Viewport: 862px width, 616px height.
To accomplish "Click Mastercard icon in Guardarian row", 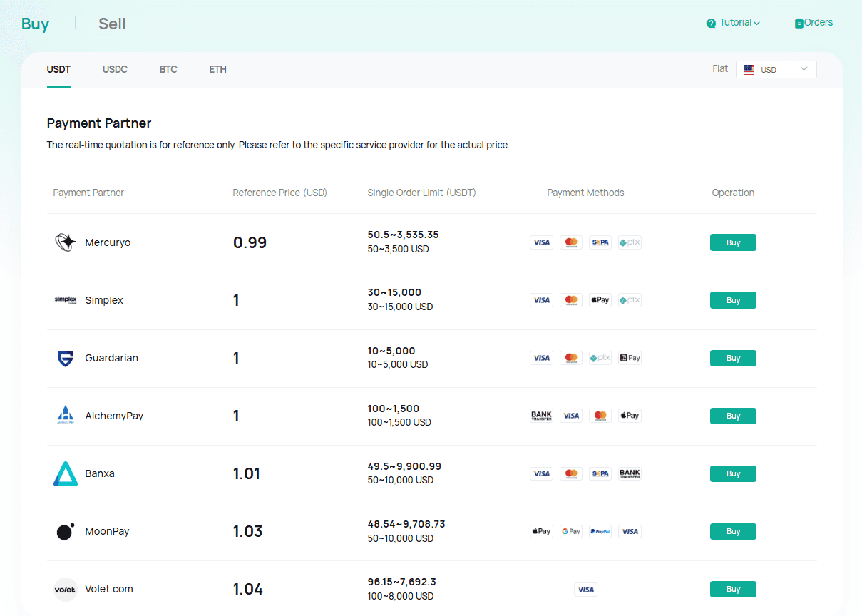I will tap(571, 358).
